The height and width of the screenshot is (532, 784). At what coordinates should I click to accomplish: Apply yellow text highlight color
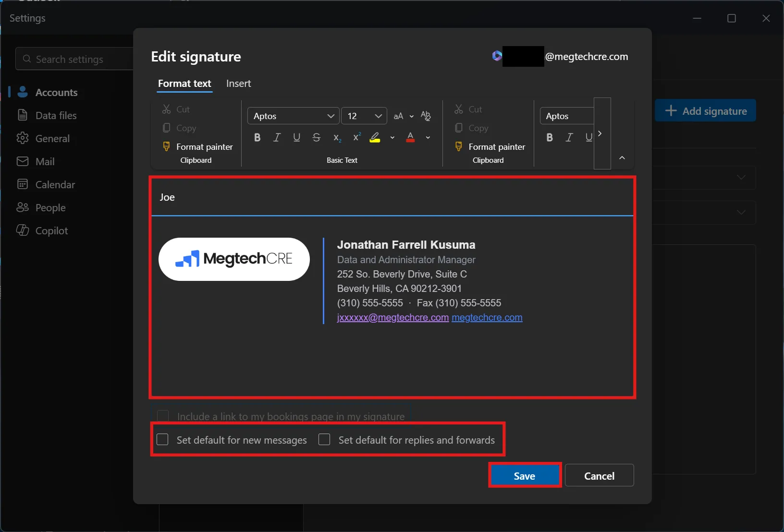pyautogui.click(x=375, y=138)
